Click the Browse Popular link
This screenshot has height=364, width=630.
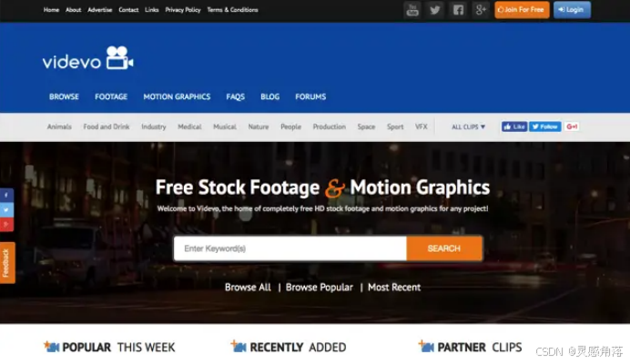[x=320, y=288]
